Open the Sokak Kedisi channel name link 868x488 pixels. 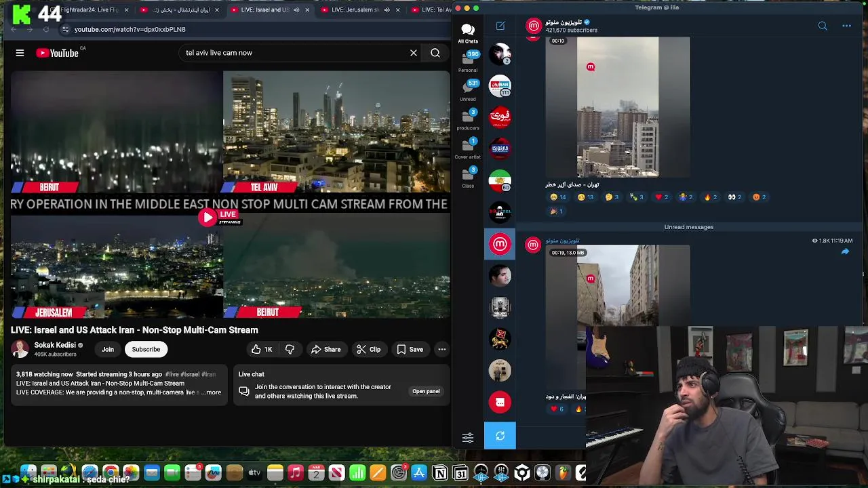pos(55,345)
